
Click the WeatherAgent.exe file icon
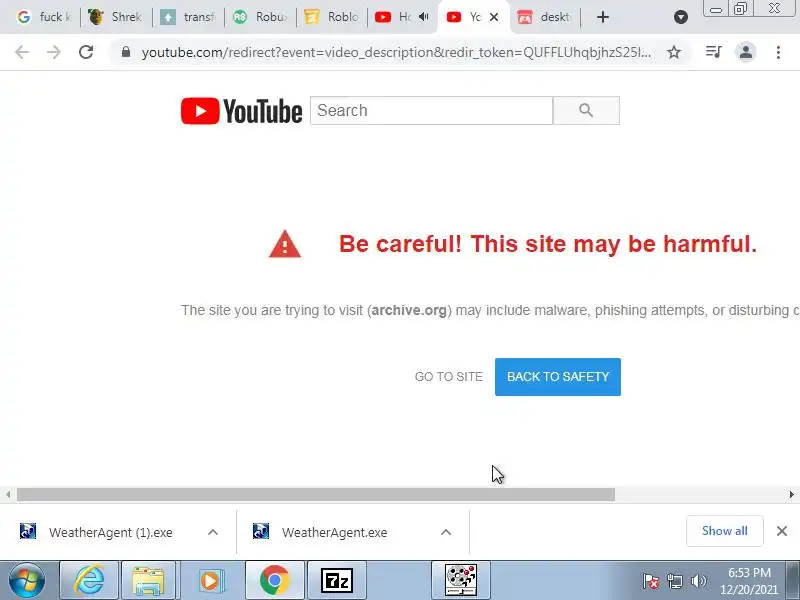click(x=261, y=532)
